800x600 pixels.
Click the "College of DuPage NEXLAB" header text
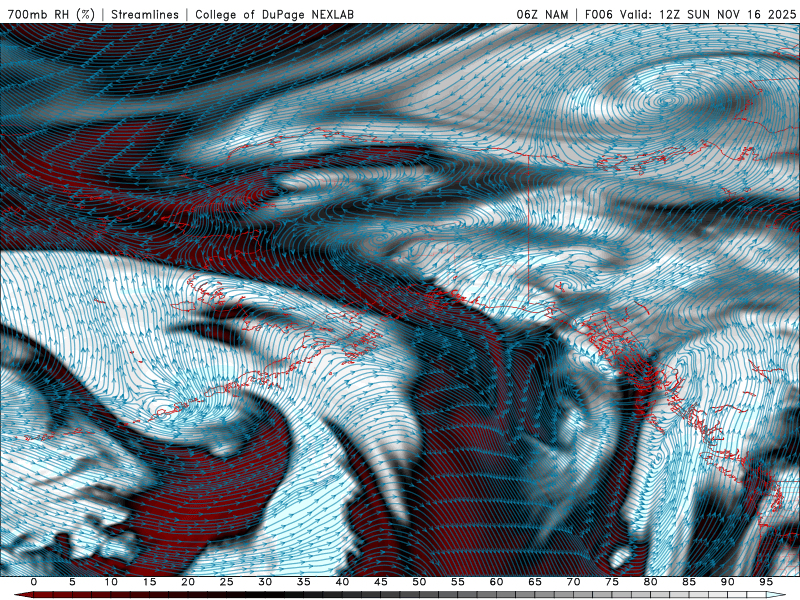click(x=274, y=14)
